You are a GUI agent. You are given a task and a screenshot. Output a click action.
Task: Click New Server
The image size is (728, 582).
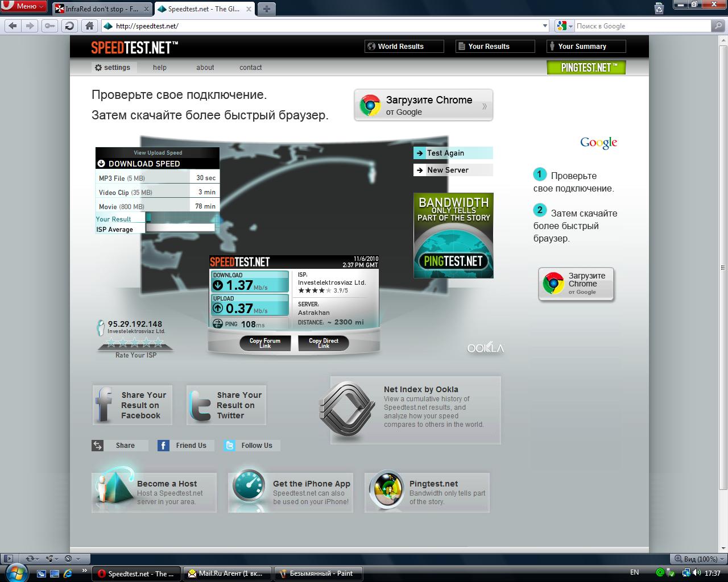[x=453, y=170]
